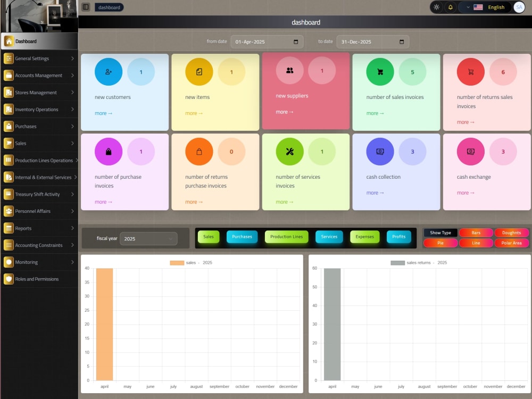Click the cash collection blue icon
The image size is (532, 399).
pyautogui.click(x=380, y=152)
